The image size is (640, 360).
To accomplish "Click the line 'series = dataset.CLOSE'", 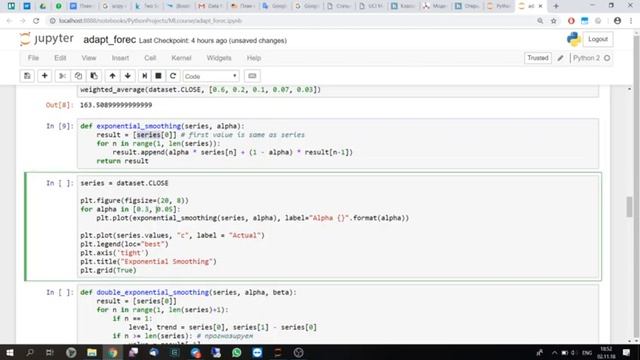I will click(124, 183).
